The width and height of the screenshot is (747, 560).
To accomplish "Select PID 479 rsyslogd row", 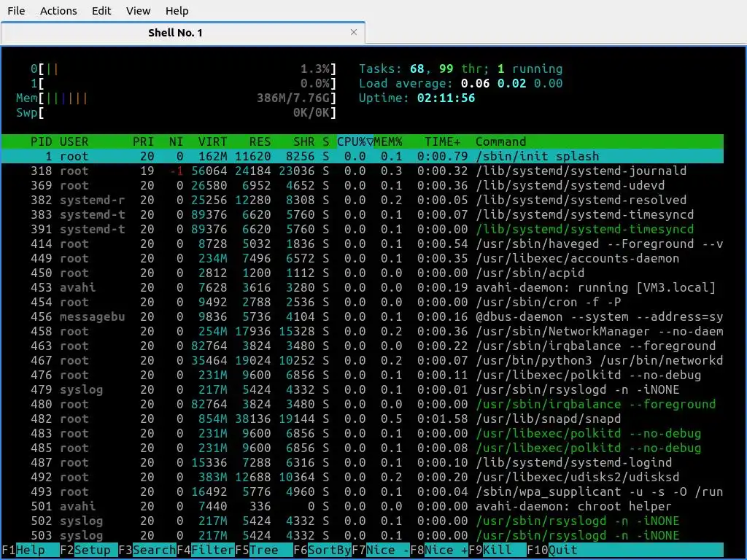I will (x=363, y=389).
